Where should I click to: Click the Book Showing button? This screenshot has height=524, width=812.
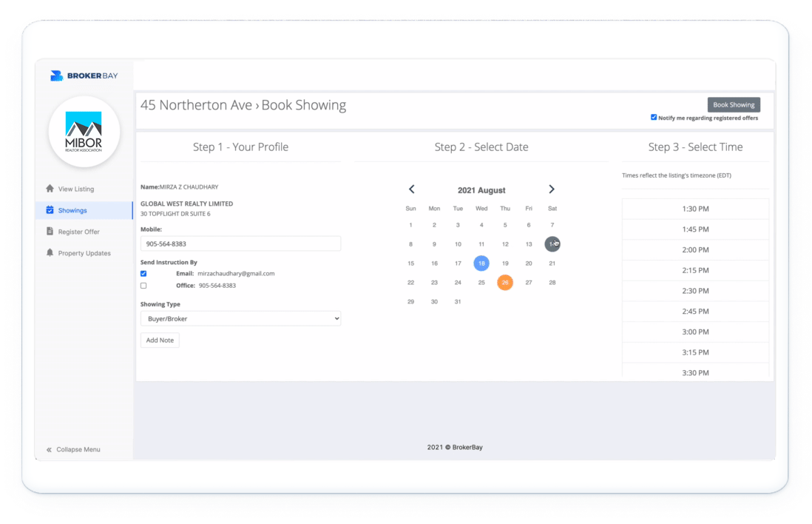tap(734, 105)
